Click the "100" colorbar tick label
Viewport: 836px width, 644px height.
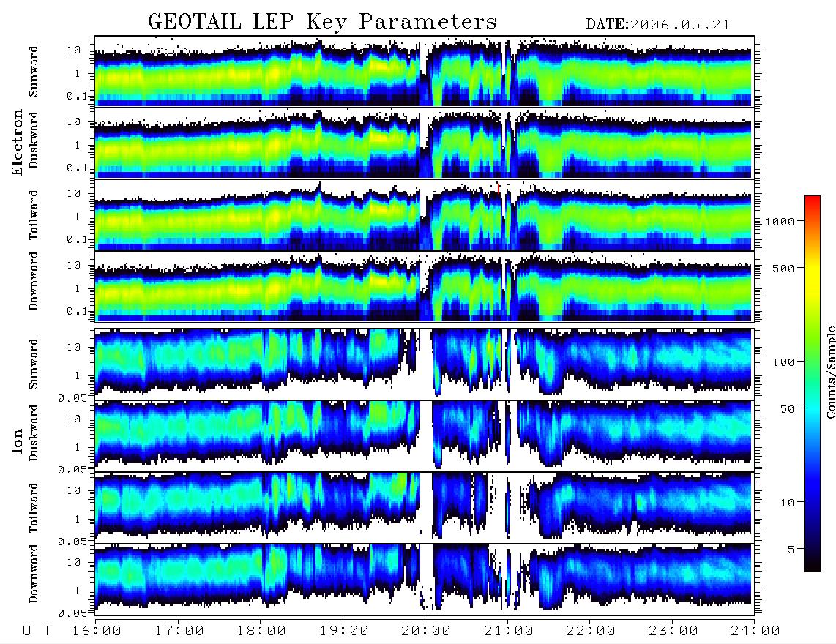[783, 362]
